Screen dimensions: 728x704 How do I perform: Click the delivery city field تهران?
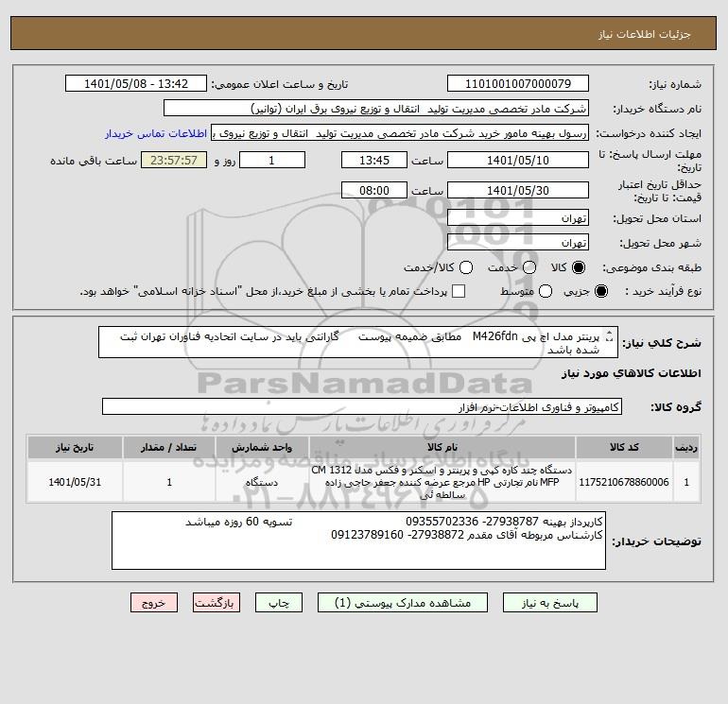pos(518,242)
